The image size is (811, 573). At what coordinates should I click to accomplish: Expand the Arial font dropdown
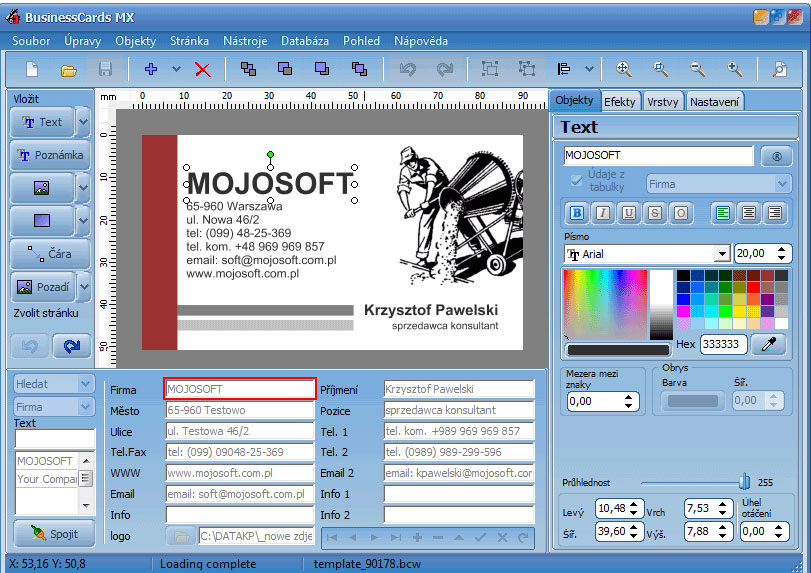pos(722,254)
